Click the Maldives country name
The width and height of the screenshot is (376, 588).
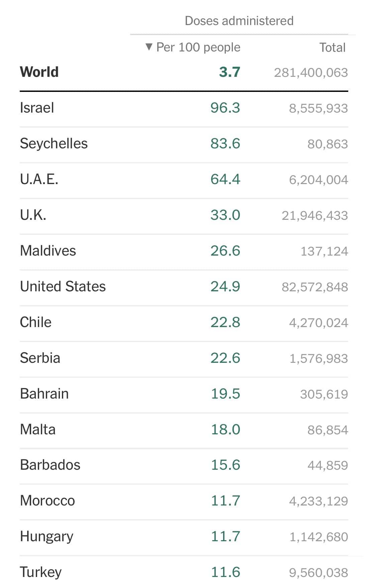48,251
